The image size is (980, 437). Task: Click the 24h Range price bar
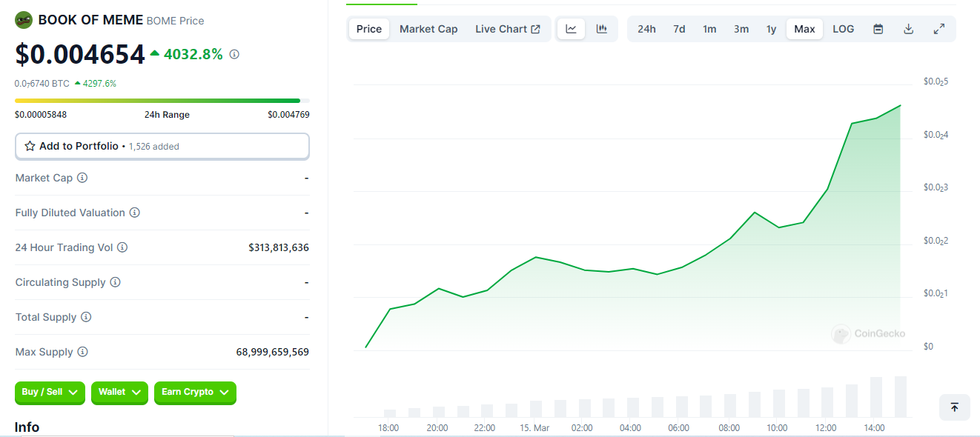[162, 100]
